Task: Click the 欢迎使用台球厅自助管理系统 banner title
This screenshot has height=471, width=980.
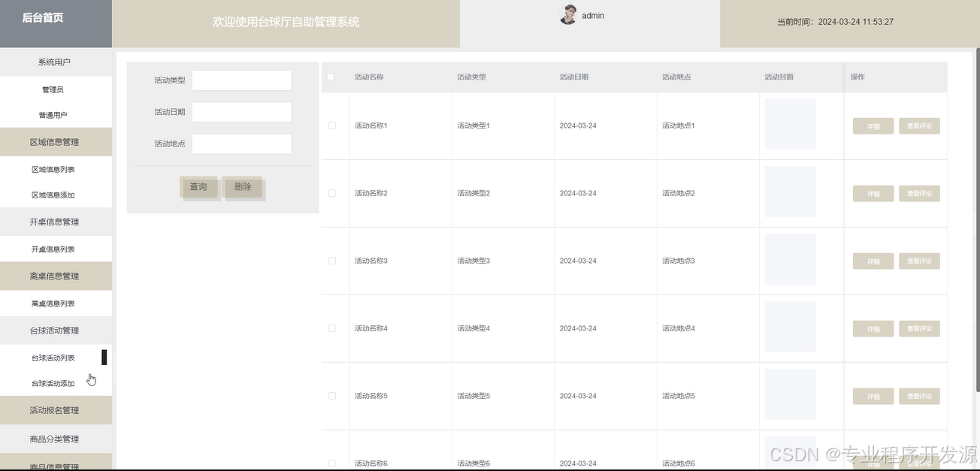Action: click(286, 22)
